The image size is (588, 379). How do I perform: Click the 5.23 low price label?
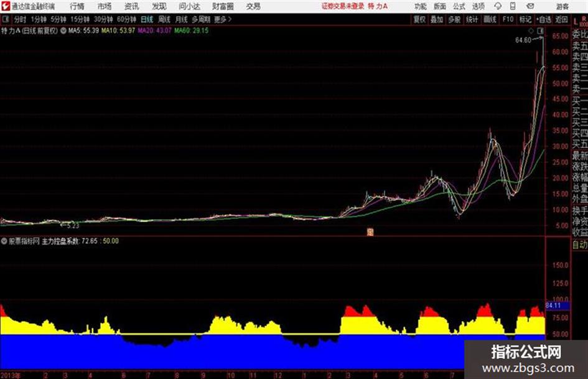[x=73, y=225]
